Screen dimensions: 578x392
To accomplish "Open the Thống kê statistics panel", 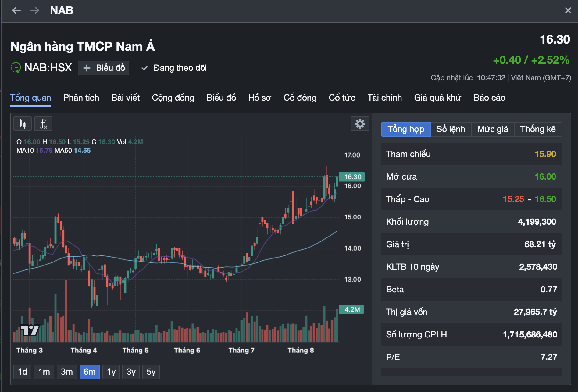I will [x=538, y=129].
